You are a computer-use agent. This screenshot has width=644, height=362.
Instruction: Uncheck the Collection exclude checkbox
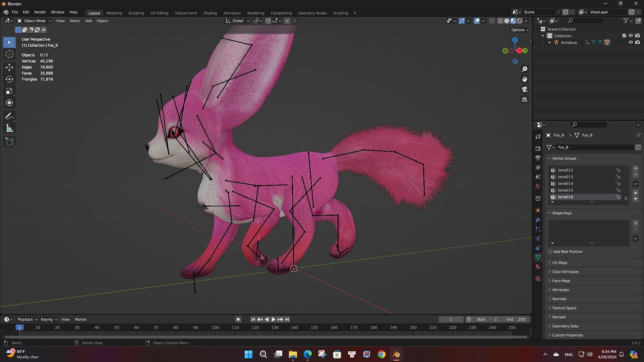click(x=624, y=36)
